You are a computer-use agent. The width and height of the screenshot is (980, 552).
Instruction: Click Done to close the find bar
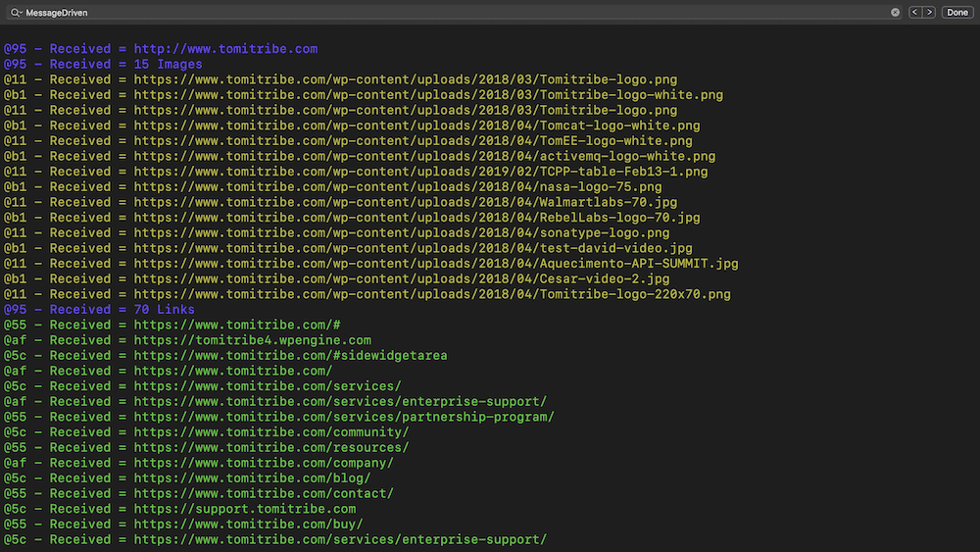[x=956, y=13]
